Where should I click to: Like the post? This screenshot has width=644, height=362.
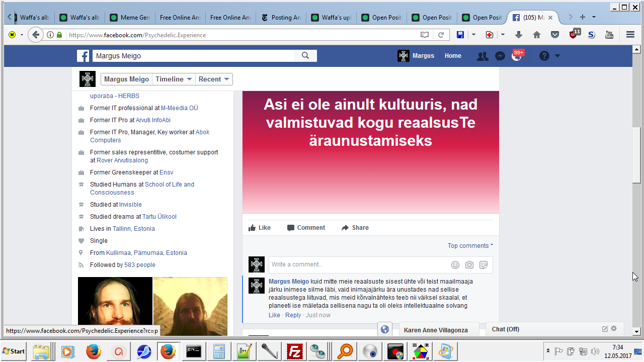pyautogui.click(x=260, y=228)
